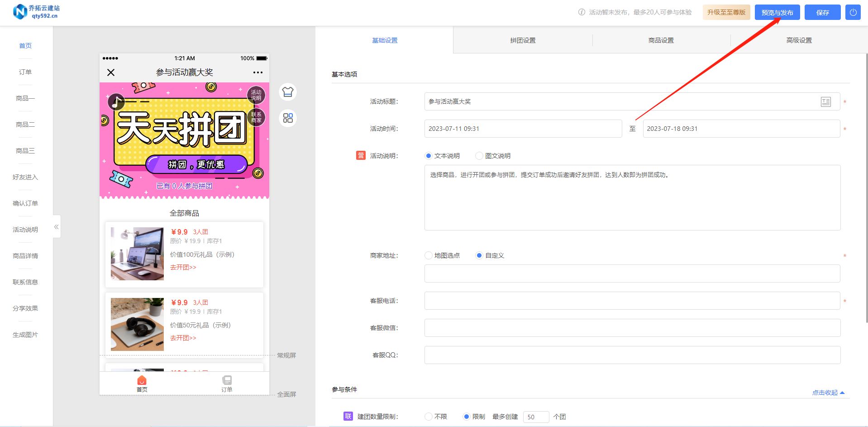Click the 活动说明 text area
Image resolution: width=868 pixels, height=427 pixels.
(632, 197)
